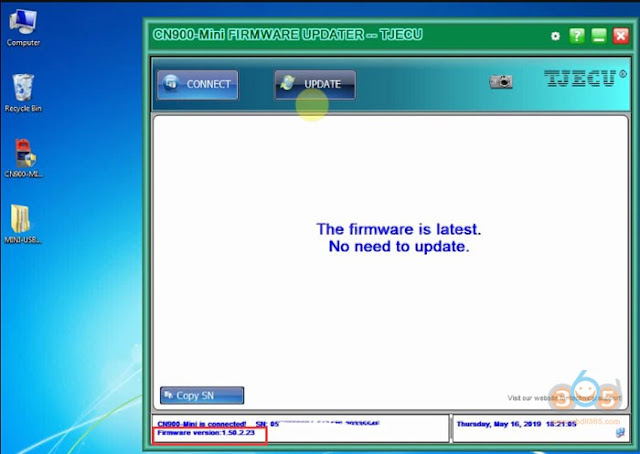The image size is (640, 454).
Task: Select 'The firmware is latest.' message text
Action: point(399,229)
